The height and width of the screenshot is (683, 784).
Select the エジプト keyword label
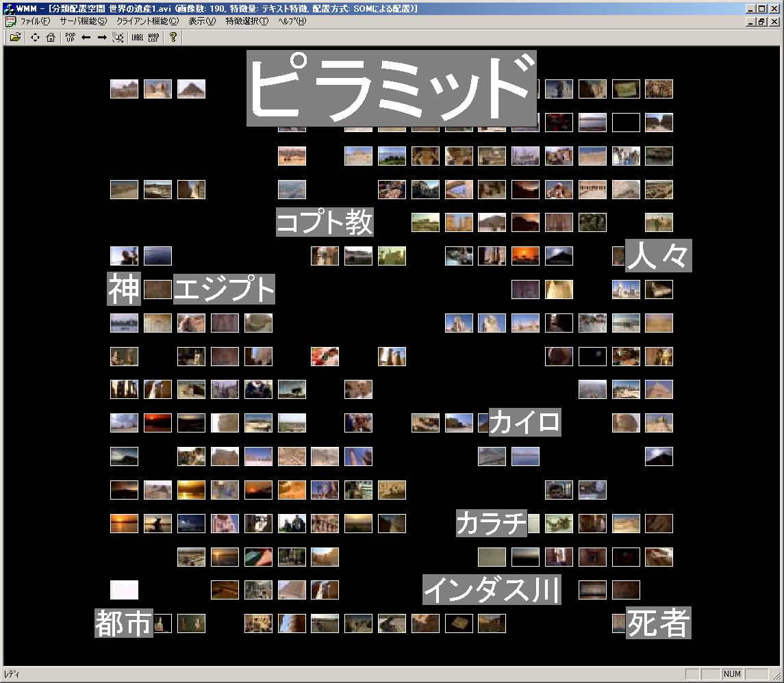[x=224, y=289]
